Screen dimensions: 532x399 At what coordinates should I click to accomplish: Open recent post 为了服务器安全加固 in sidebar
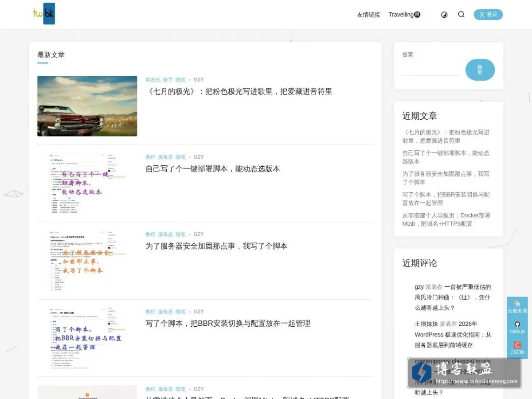tap(446, 178)
